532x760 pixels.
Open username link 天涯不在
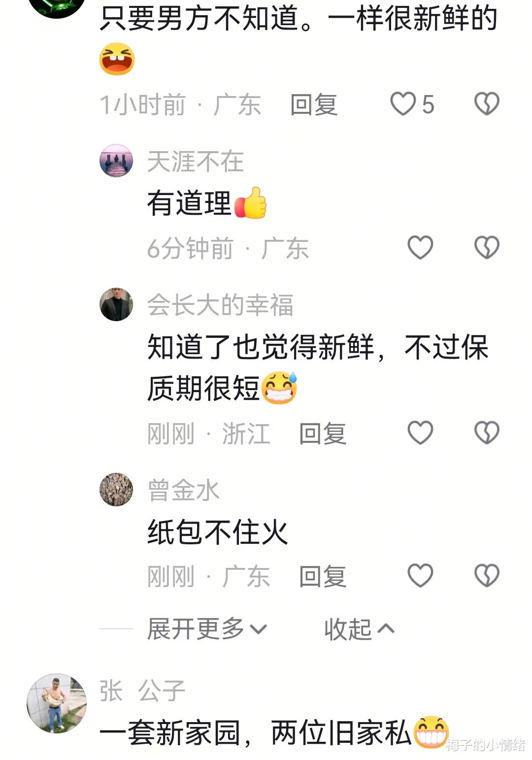[196, 162]
